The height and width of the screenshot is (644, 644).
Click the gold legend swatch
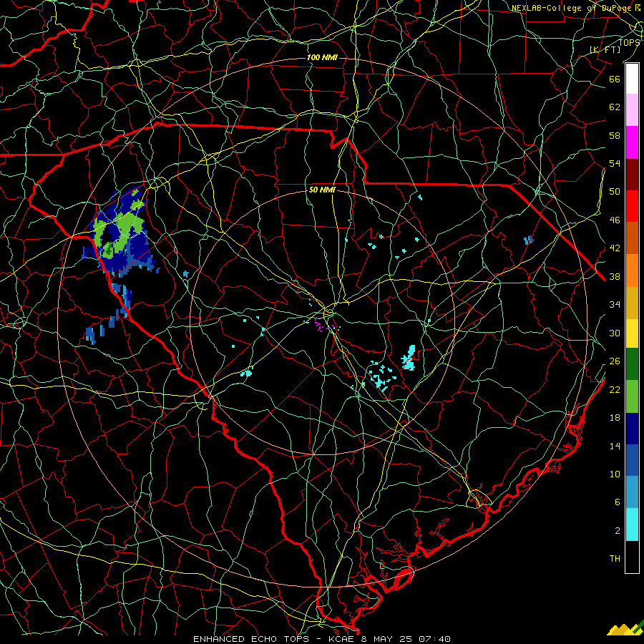click(x=632, y=303)
